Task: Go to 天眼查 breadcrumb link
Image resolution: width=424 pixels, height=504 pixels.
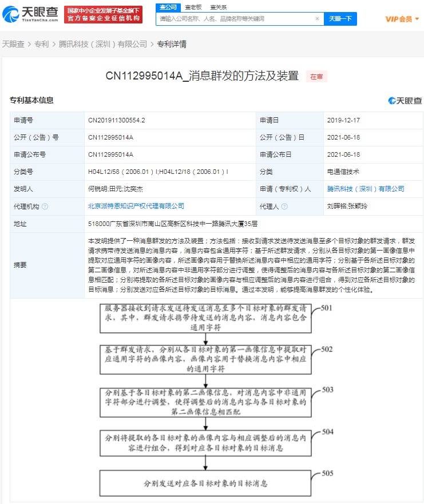Action: click(x=13, y=44)
